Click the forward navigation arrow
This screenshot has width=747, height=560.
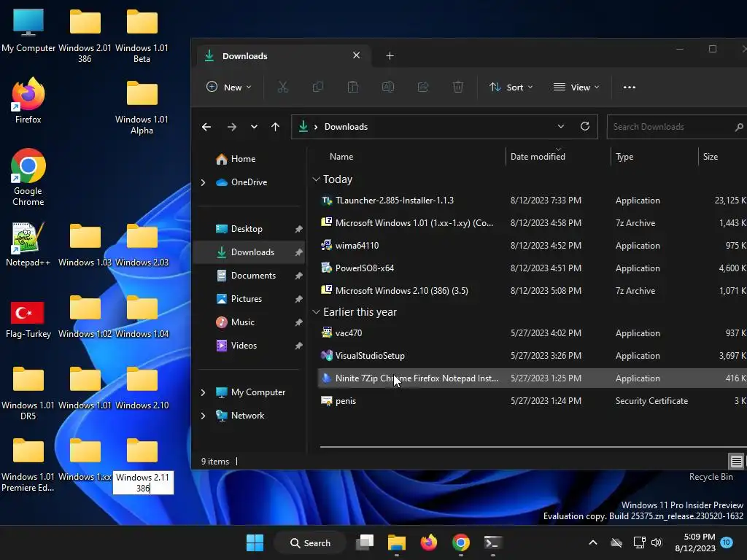[x=231, y=127]
